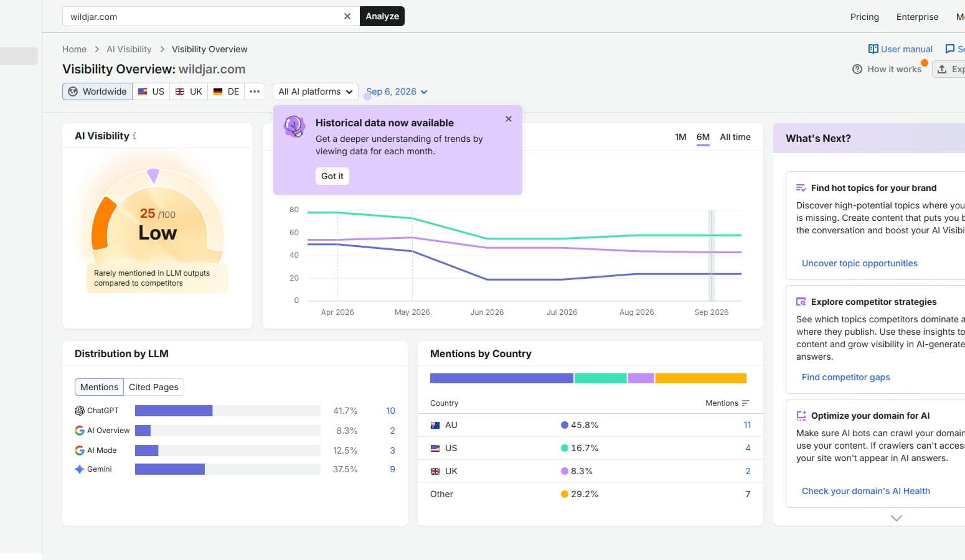Viewport: 965px width, 560px height.
Task: Select the 6M time range
Action: (703, 137)
